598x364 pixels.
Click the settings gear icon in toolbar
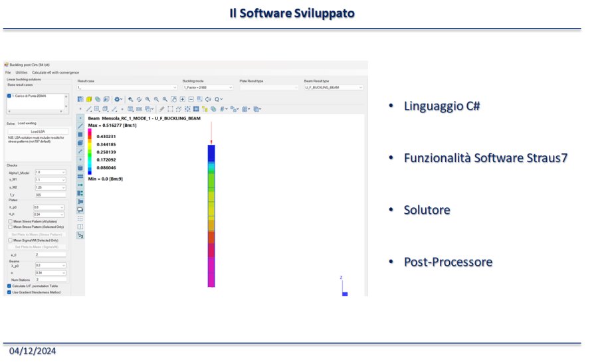[x=116, y=99]
